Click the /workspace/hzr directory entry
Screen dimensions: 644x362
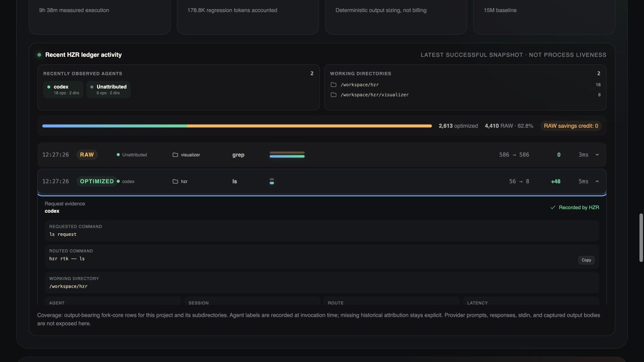point(465,85)
